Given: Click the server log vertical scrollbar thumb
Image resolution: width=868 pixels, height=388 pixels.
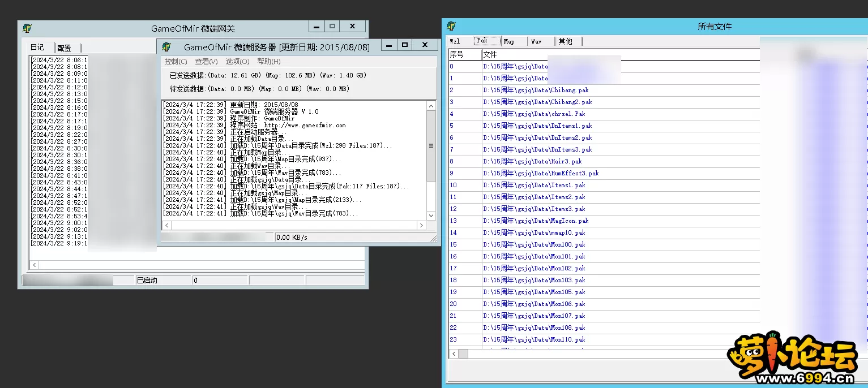Looking at the screenshot, I should pyautogui.click(x=431, y=146).
